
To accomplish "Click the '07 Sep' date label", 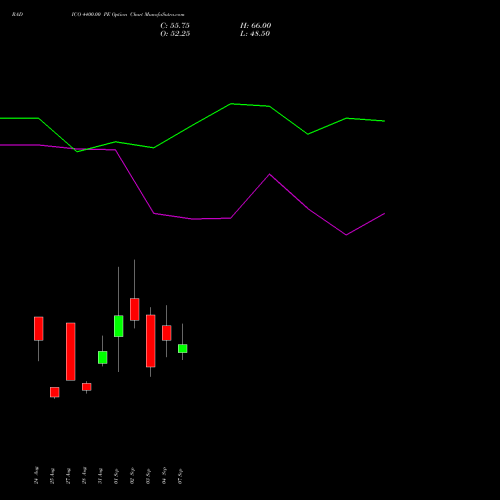I will click(180, 476).
